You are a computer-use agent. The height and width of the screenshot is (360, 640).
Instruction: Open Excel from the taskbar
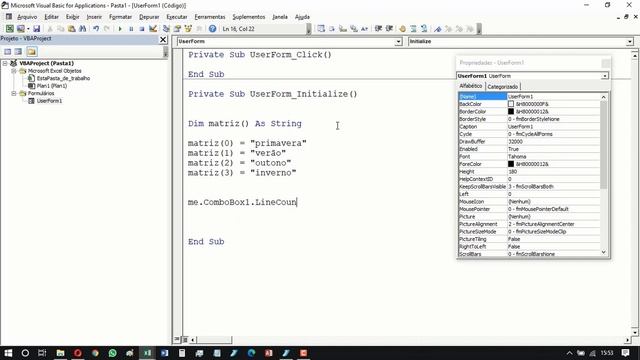click(147, 353)
